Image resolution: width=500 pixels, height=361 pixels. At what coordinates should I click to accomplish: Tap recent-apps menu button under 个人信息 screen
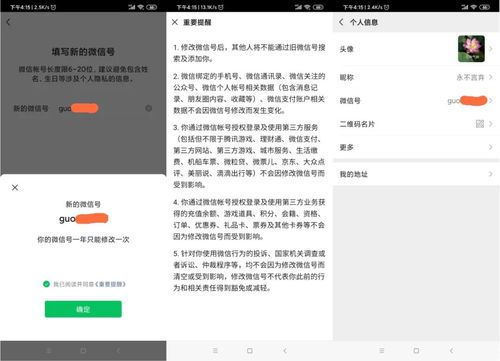pyautogui.click(x=382, y=351)
